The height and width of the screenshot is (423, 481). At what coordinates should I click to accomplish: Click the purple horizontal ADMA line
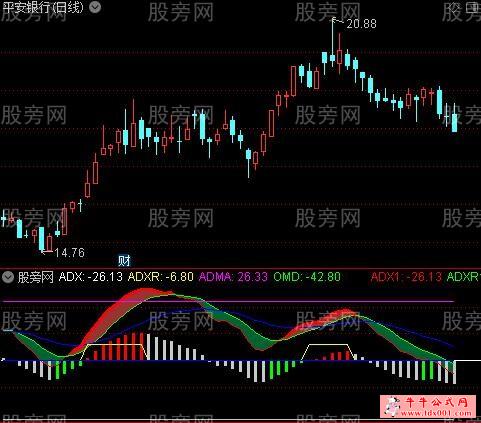[228, 301]
